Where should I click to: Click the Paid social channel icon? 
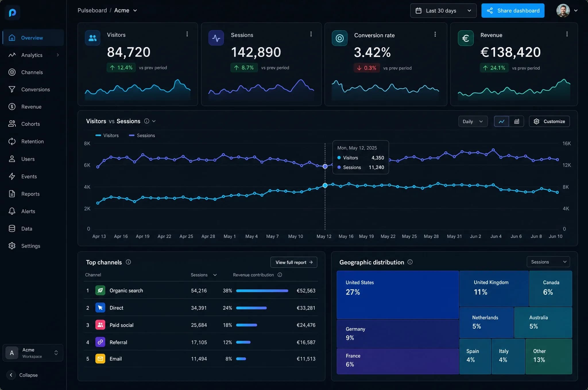100,325
